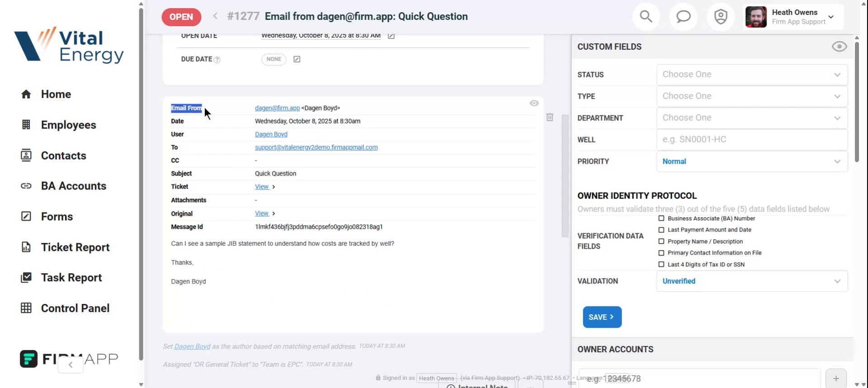Click the right panel vertical scrollbar
The image size is (868, 388).
click(x=857, y=102)
